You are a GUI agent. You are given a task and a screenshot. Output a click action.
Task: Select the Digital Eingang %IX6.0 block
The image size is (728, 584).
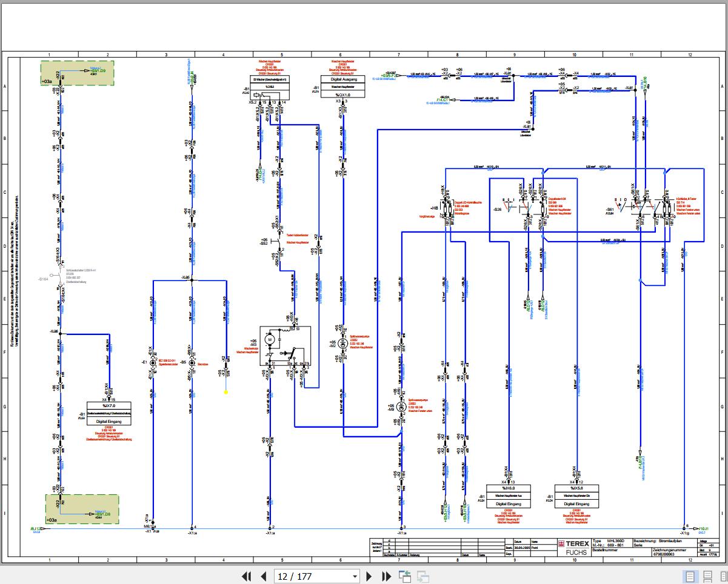(509, 496)
